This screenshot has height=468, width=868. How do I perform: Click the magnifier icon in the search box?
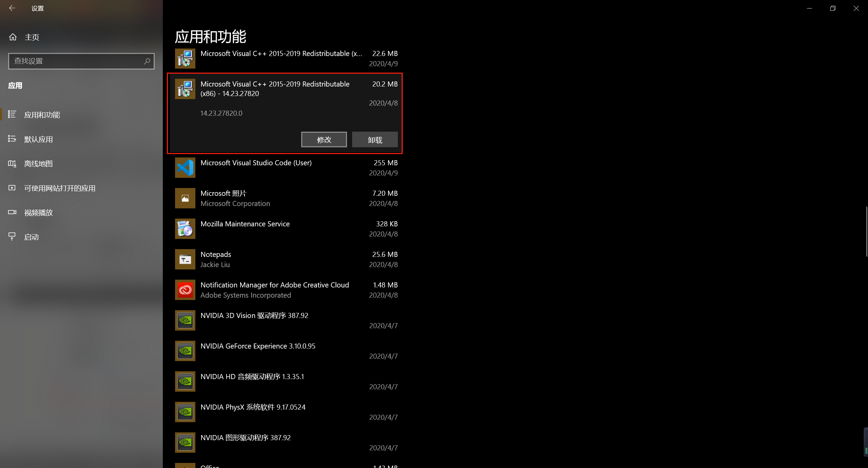147,61
